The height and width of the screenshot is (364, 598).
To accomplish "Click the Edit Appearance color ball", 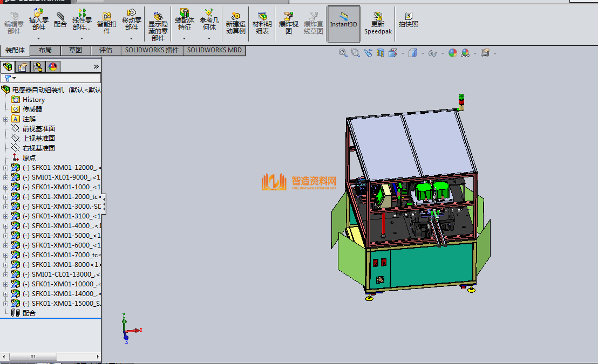I will coord(452,53).
